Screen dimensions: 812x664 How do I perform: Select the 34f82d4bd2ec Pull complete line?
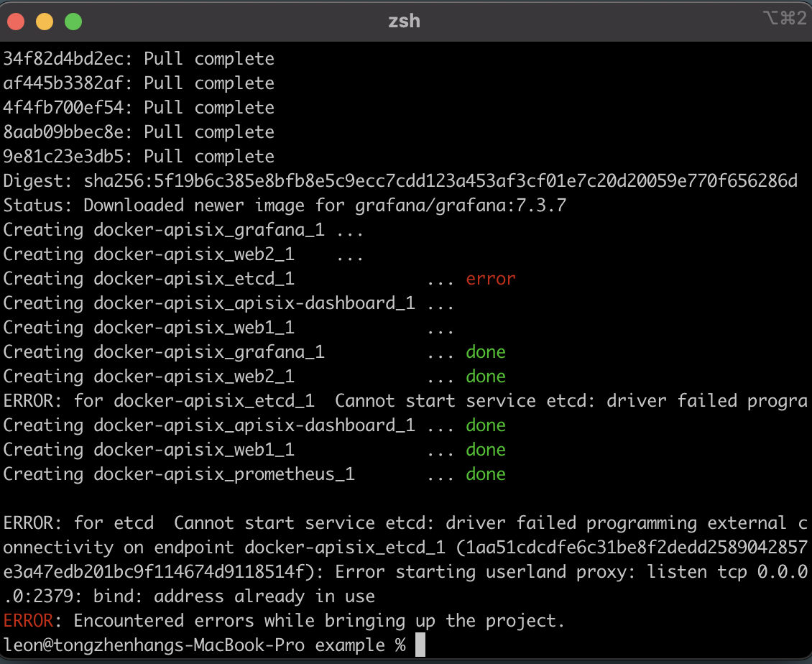(x=139, y=59)
